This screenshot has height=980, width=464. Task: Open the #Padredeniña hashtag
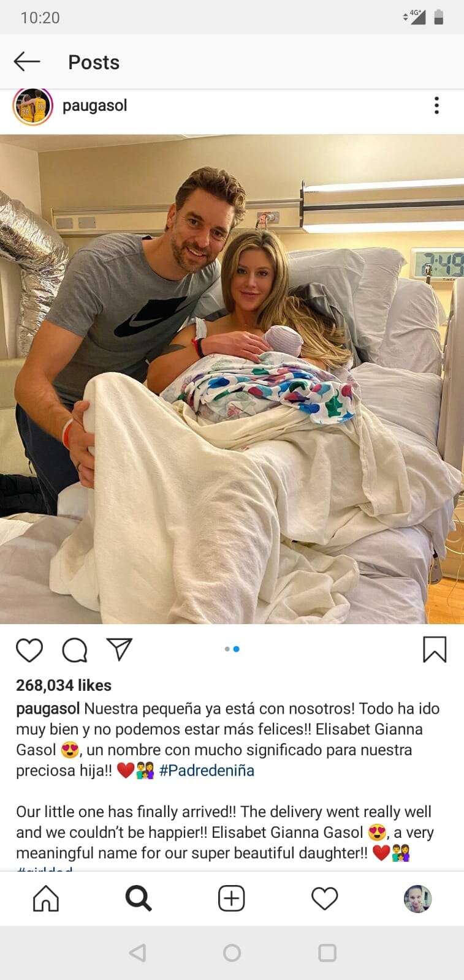pos(207,771)
